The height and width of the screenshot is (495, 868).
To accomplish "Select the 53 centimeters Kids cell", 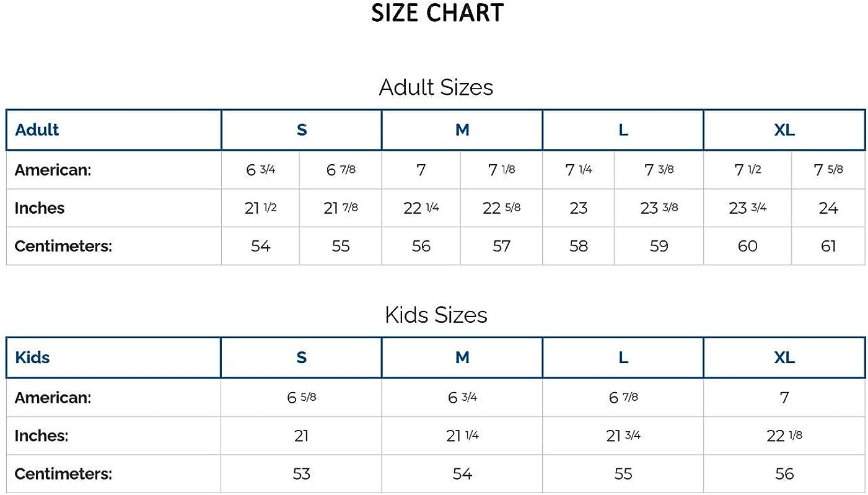I will pos(301,474).
